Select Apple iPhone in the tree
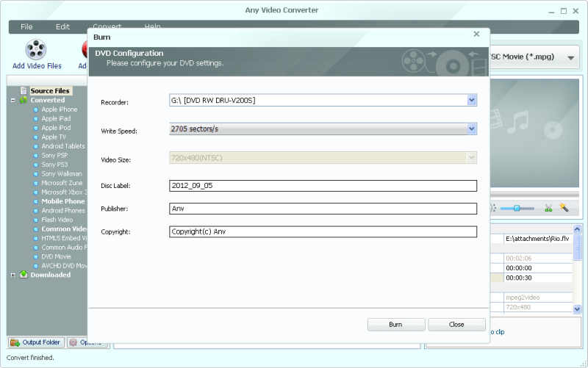Screen dimensions: 588x368 coord(60,109)
